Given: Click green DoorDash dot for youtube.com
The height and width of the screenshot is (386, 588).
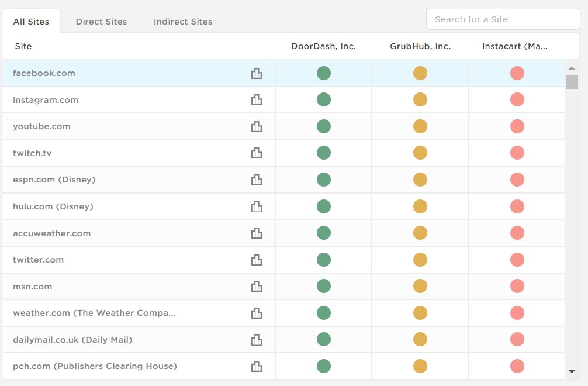Looking at the screenshot, I should coord(324,126).
